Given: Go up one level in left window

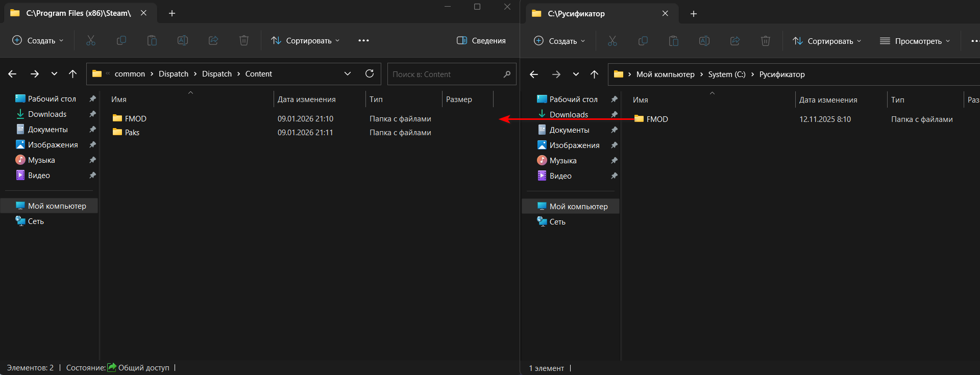Looking at the screenshot, I should click(x=72, y=74).
